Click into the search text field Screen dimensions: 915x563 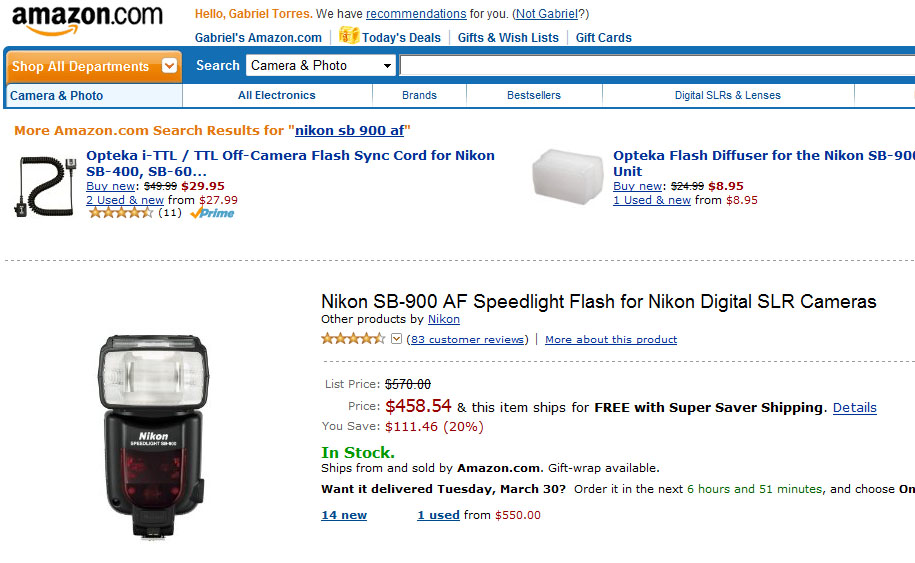point(656,66)
